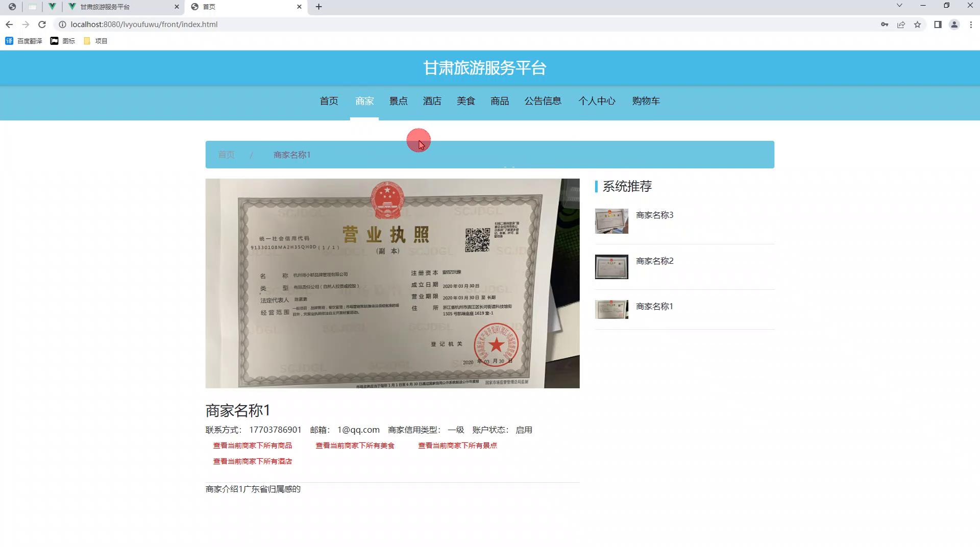Open recommended 商家名称2 thumbnail

pos(611,267)
